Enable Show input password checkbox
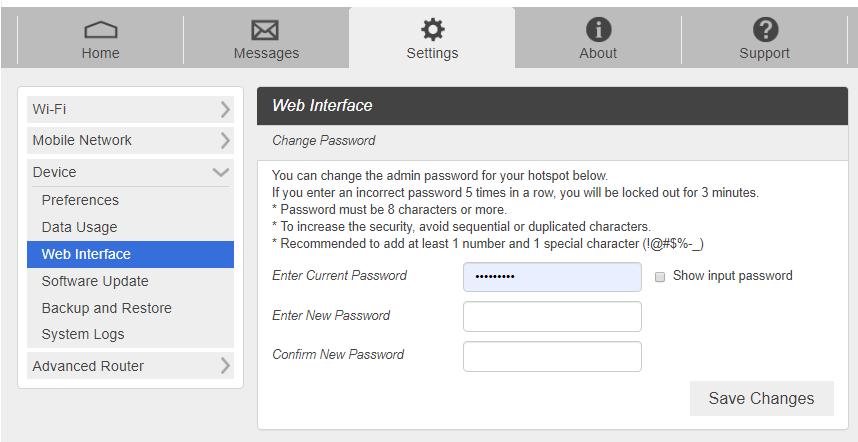 (x=660, y=277)
